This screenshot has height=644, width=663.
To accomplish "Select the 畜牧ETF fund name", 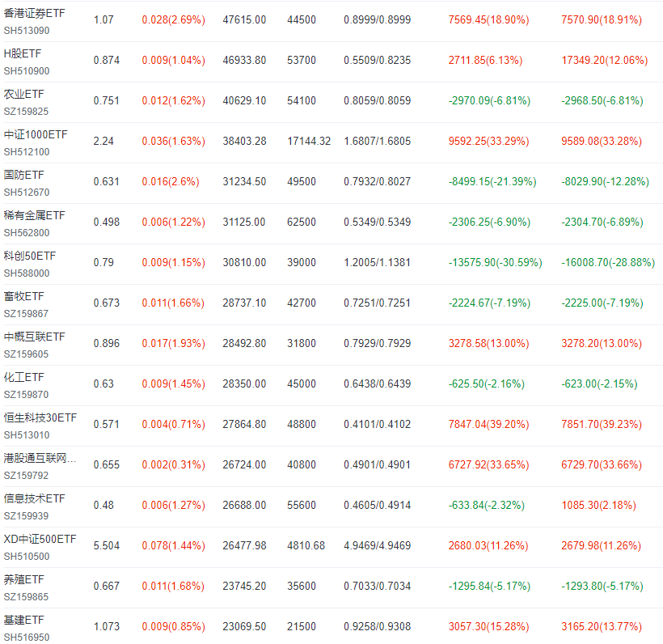I will pos(23,297).
